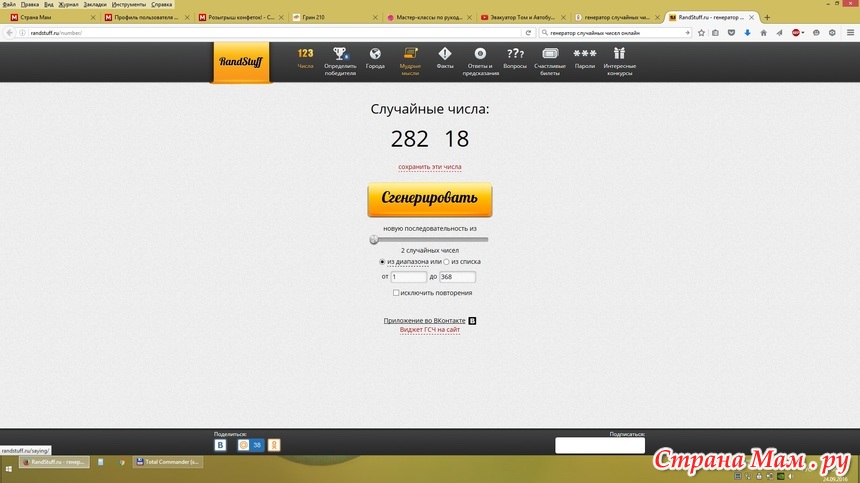
Task: Click the сохранить эти числа link
Action: tap(429, 167)
